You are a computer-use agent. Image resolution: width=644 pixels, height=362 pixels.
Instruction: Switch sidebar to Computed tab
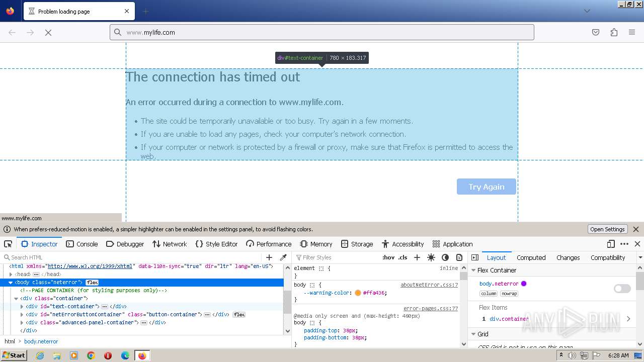tap(531, 257)
